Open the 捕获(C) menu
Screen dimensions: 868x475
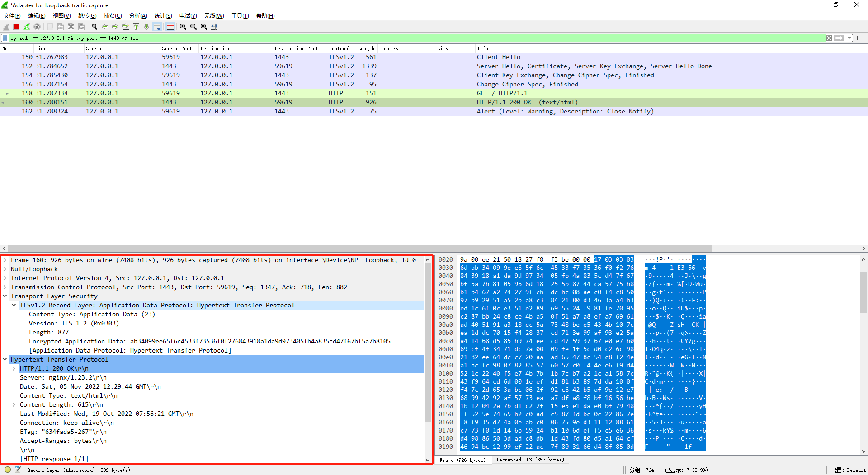(113, 16)
